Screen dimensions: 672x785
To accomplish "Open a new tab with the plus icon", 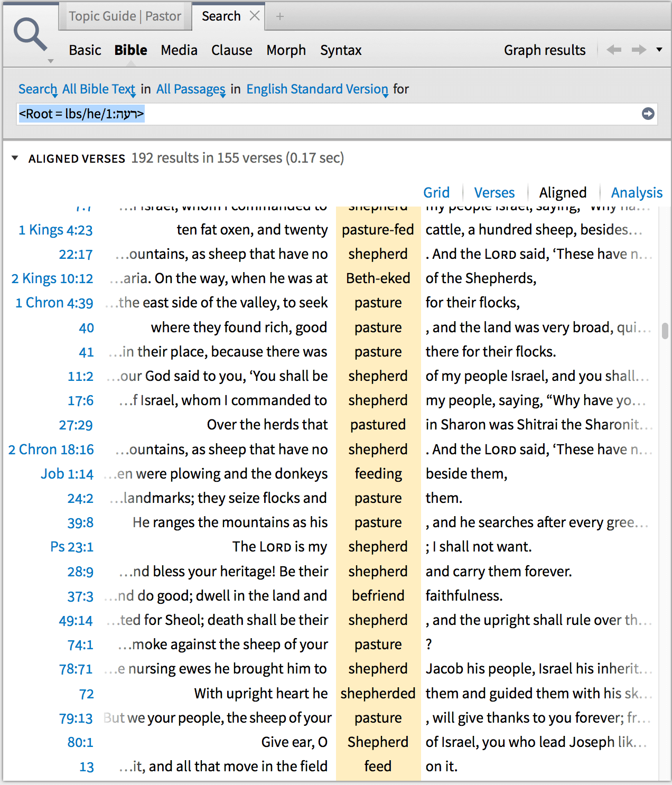I will click(279, 16).
